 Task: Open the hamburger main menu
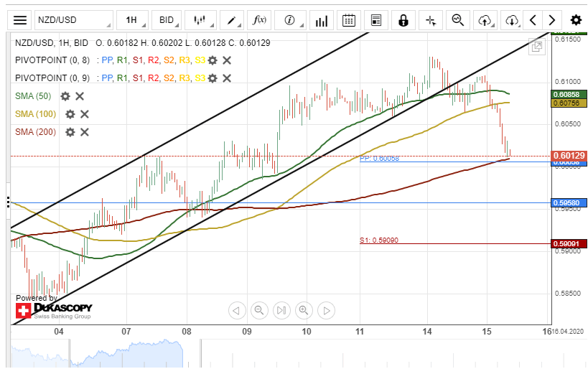coord(21,20)
